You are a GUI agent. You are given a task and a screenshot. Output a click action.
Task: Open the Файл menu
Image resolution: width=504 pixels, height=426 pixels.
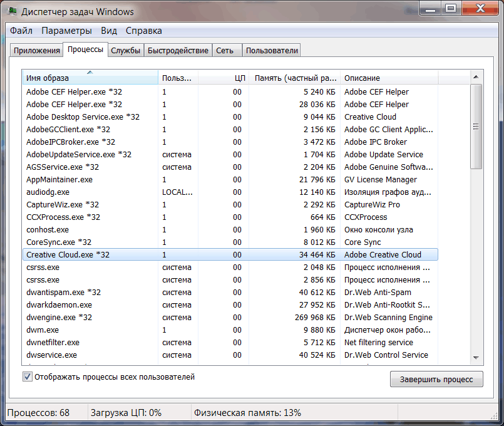(21, 31)
